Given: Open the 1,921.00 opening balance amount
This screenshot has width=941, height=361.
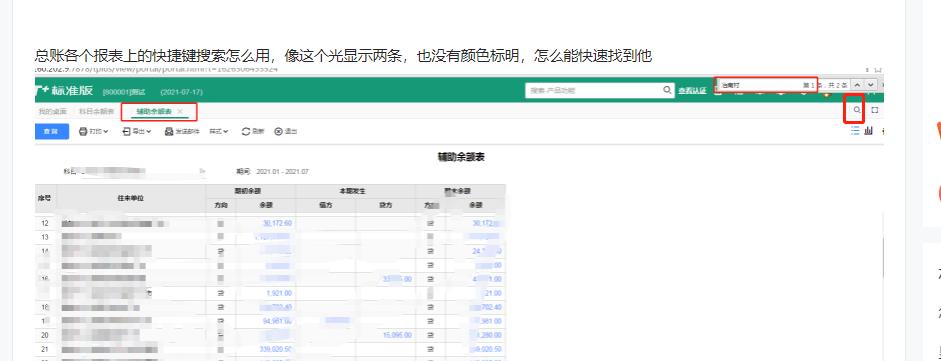Looking at the screenshot, I should coord(279,293).
